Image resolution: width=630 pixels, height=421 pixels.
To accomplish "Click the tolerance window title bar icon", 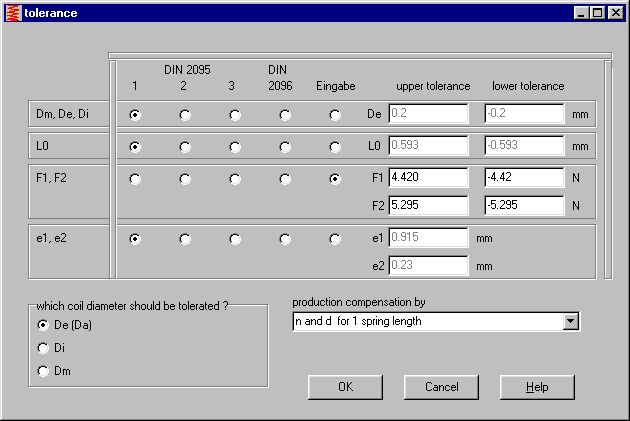I will coord(12,12).
